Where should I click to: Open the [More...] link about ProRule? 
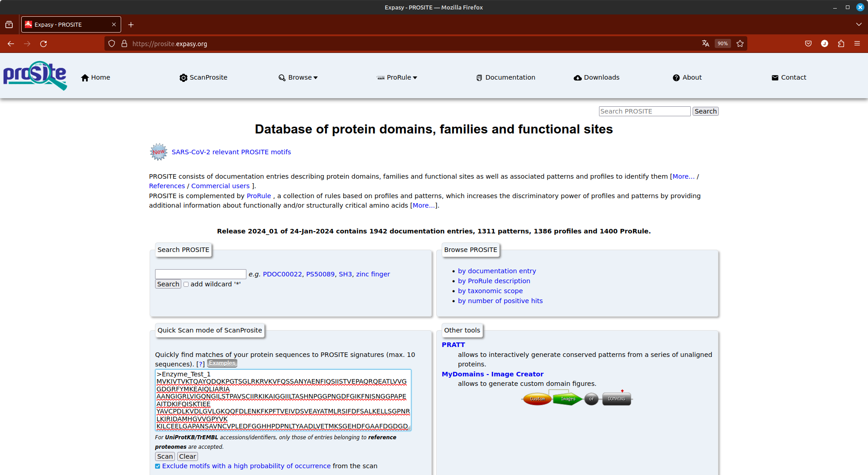click(424, 205)
